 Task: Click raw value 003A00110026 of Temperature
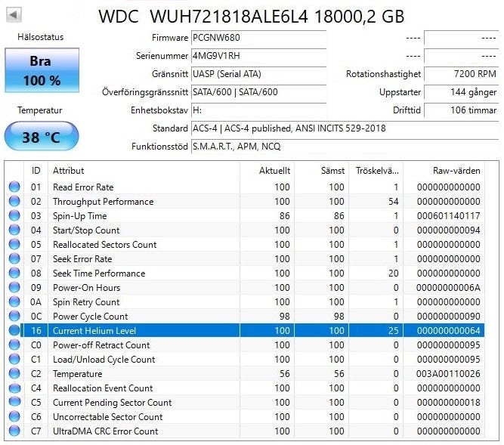coord(448,374)
